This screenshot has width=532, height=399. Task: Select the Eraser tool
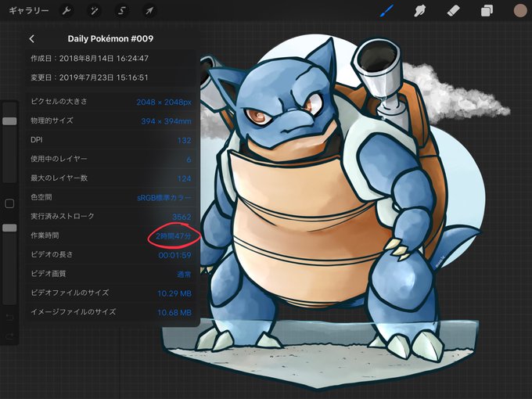click(453, 11)
